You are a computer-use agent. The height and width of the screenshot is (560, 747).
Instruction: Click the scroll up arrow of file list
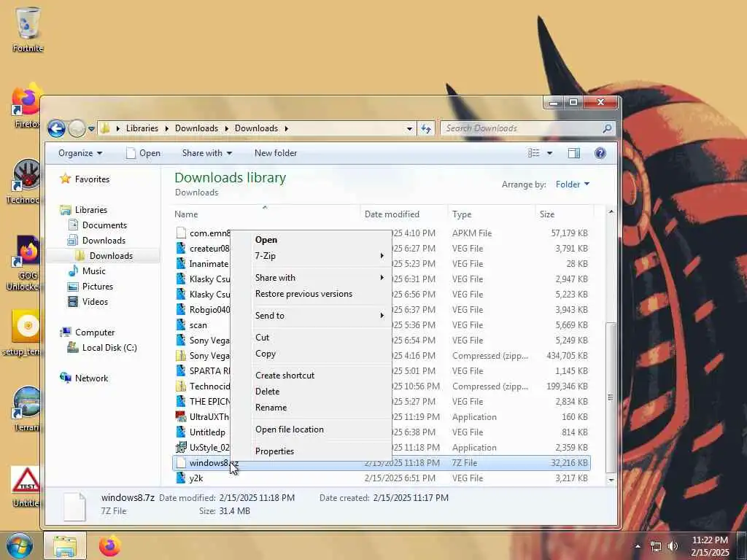(611, 212)
